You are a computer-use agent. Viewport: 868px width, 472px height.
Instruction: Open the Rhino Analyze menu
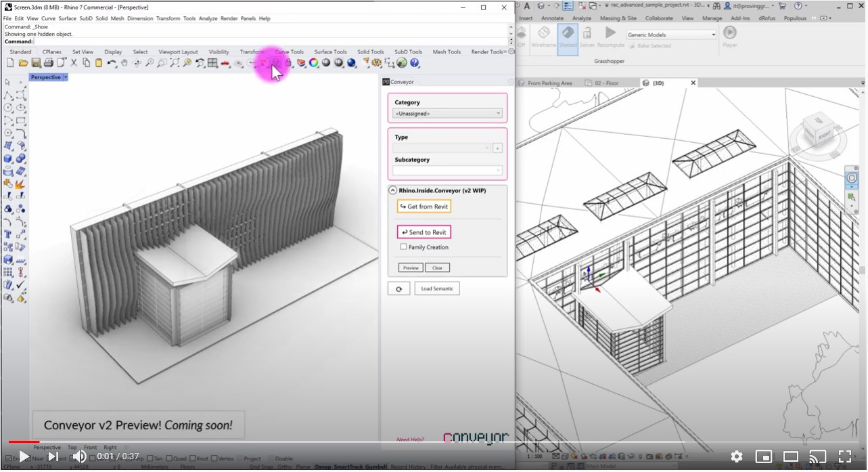pyautogui.click(x=208, y=18)
